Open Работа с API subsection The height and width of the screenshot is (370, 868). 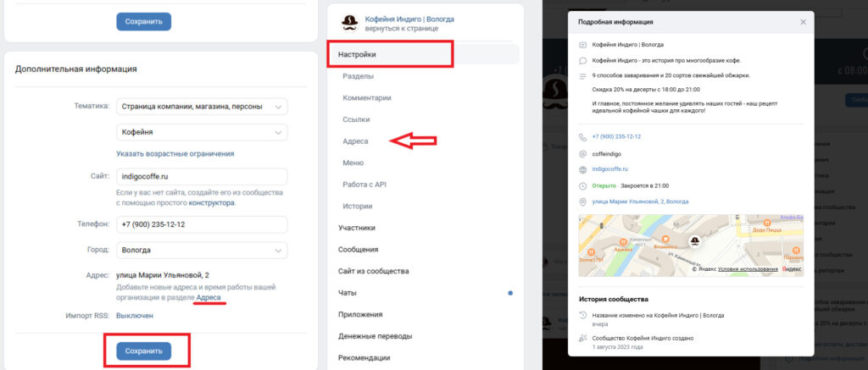[364, 185]
